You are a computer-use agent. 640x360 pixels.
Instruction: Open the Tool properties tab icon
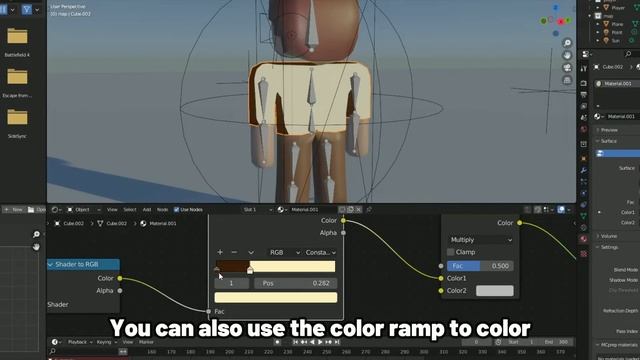(x=584, y=69)
